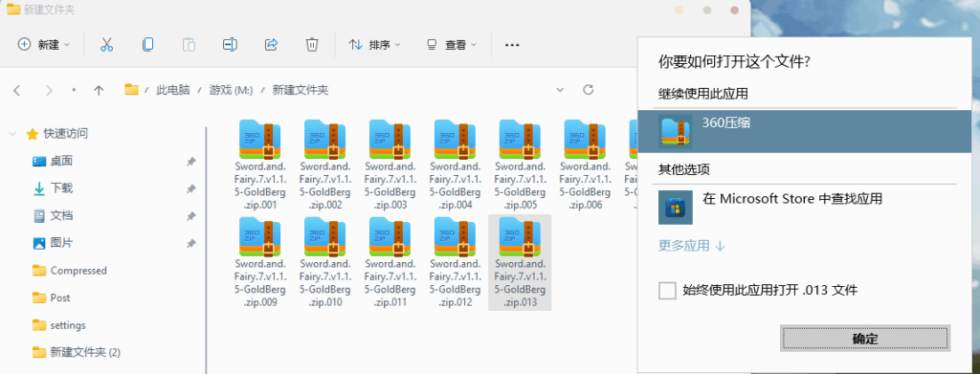Open 下载 in the sidebar
The image size is (980, 374).
coord(62,187)
